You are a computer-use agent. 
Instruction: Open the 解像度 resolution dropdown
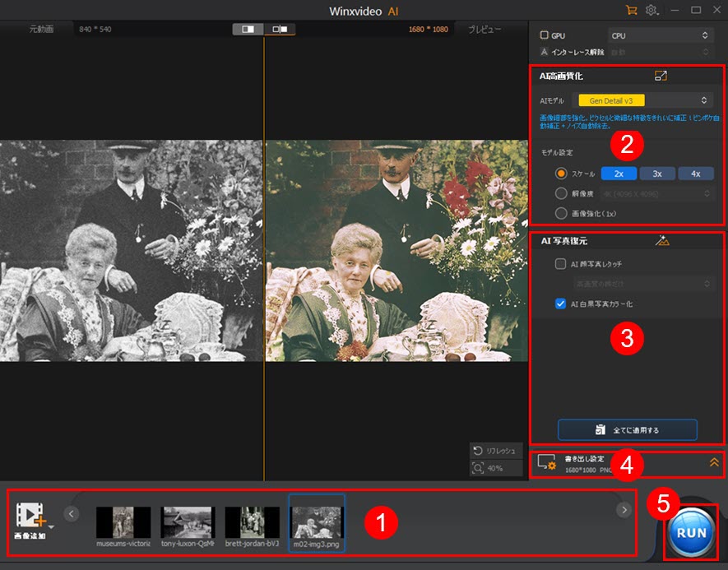(x=656, y=193)
